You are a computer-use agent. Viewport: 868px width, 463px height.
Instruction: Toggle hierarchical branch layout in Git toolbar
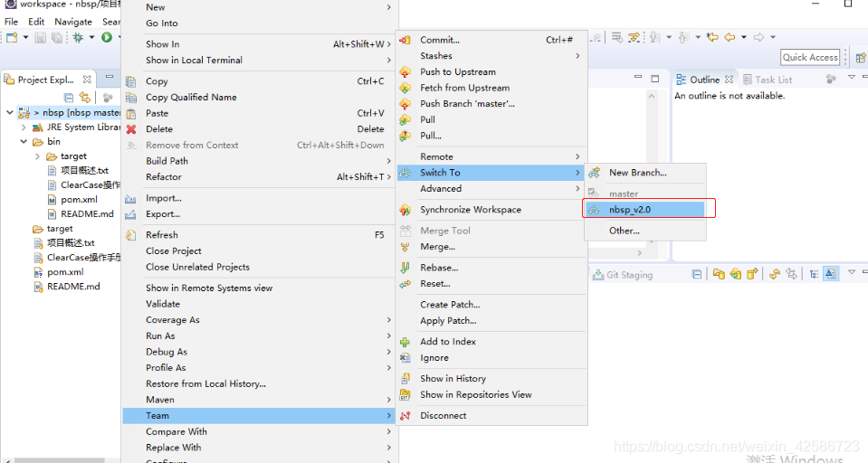click(814, 274)
